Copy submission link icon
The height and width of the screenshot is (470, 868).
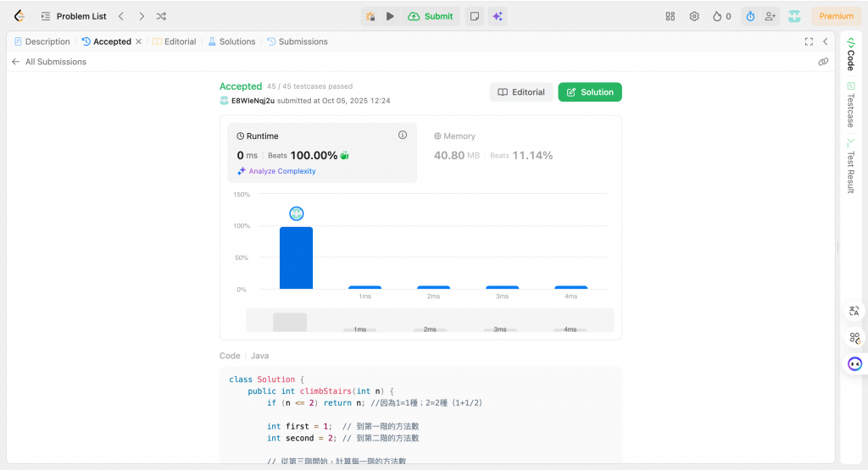[823, 62]
